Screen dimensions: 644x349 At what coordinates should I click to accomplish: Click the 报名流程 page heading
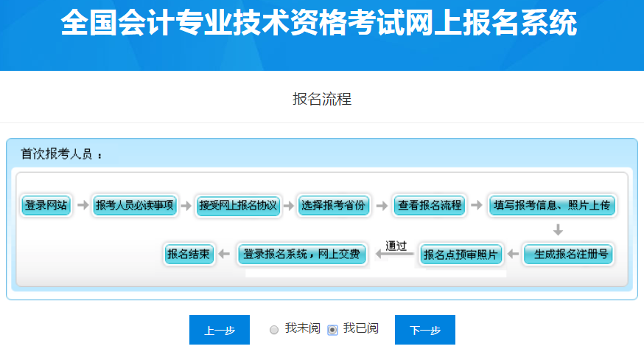(x=322, y=99)
